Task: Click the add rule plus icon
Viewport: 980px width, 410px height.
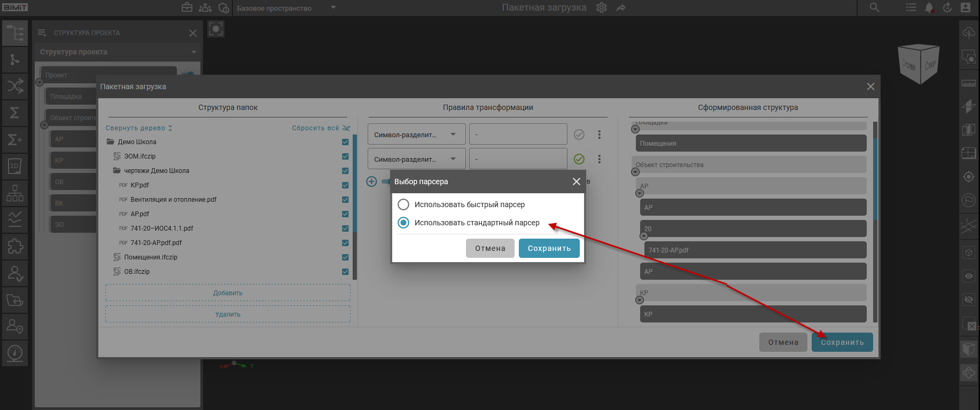Action: pyautogui.click(x=371, y=182)
